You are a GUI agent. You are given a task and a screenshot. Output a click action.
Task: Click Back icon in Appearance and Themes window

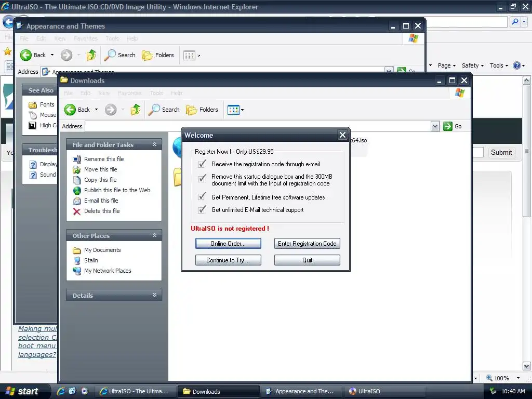click(26, 55)
